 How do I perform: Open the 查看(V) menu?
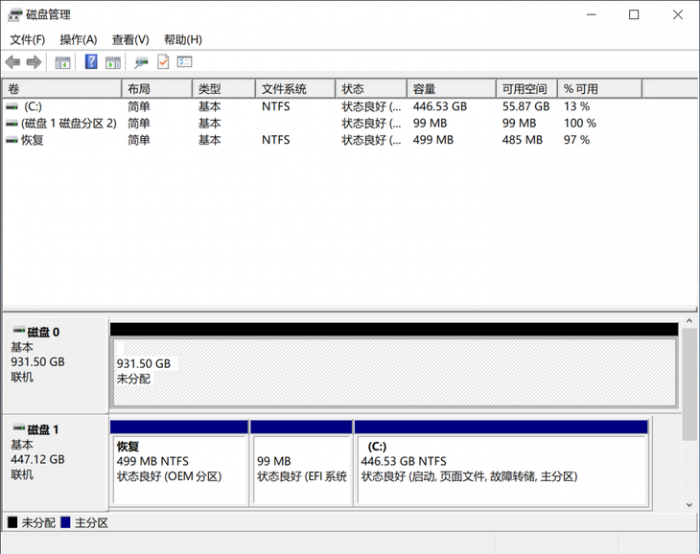(x=130, y=40)
